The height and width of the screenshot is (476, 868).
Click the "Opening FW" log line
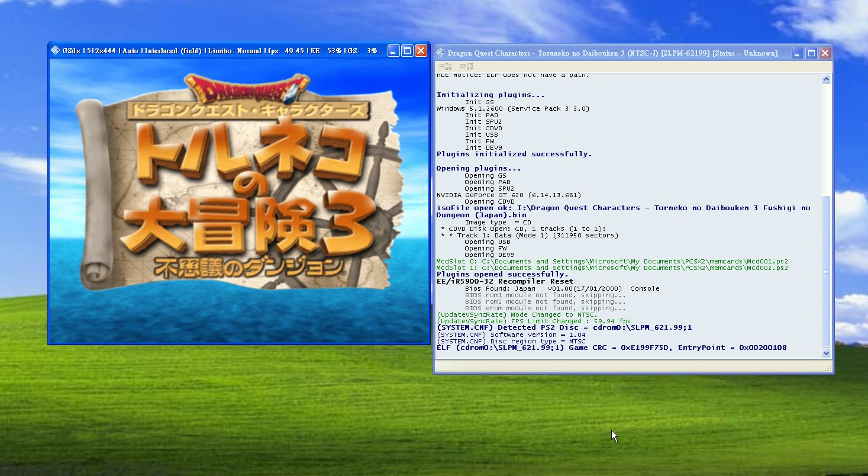coord(486,249)
